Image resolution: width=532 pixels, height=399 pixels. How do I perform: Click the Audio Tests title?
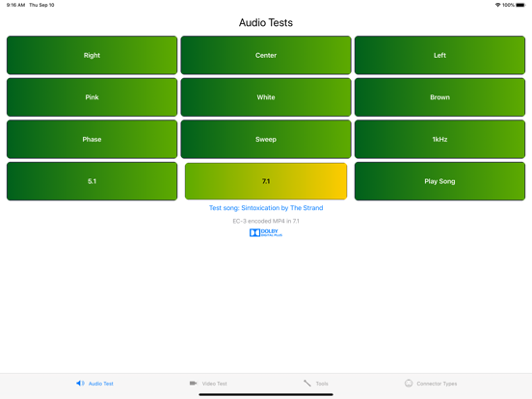point(266,22)
